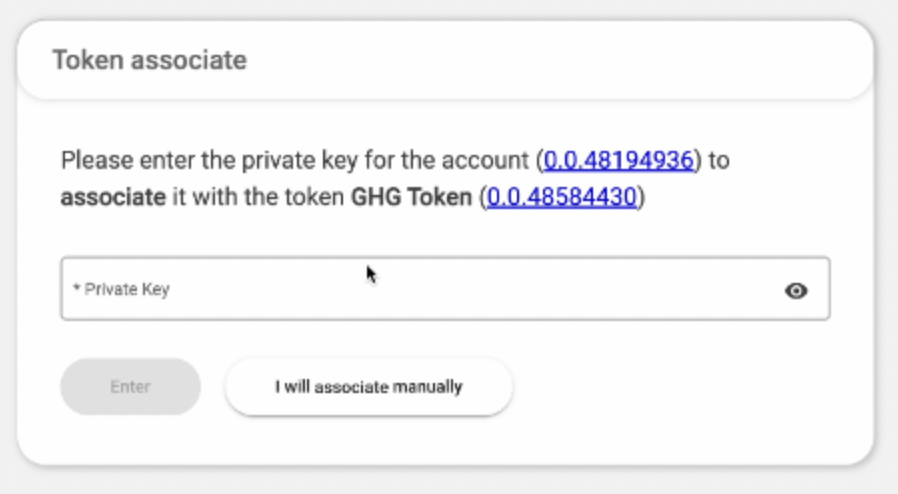Click the bold word "associate" in instructions

pos(113,197)
